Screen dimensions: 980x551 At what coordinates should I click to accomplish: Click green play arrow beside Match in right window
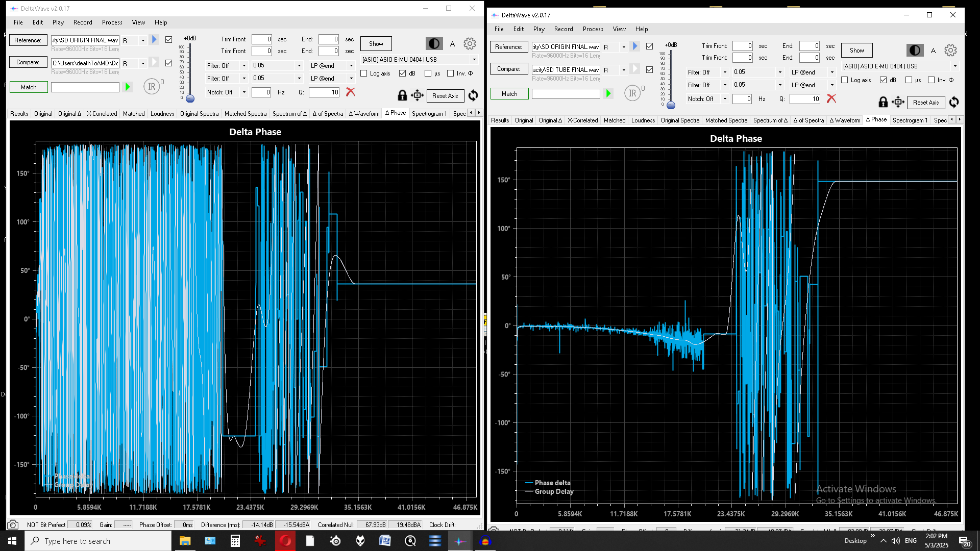[x=608, y=94]
